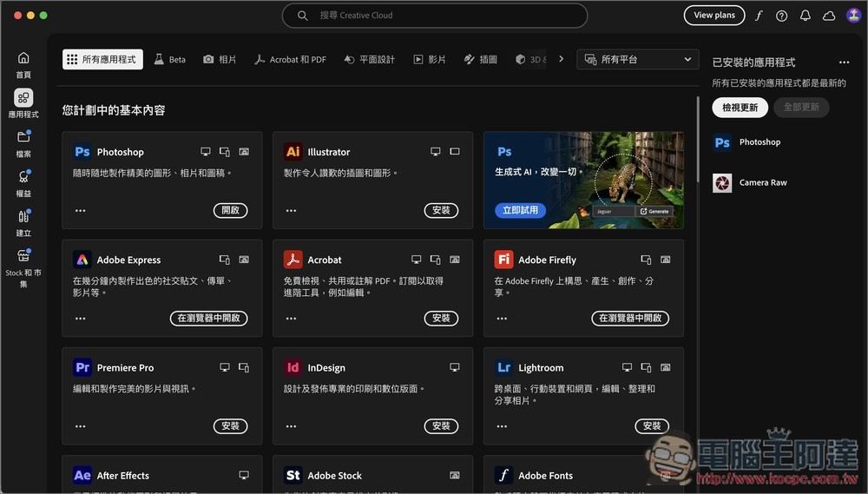Select the 所有應用程式 tab
Screen dimensions: 868x494
click(102, 59)
